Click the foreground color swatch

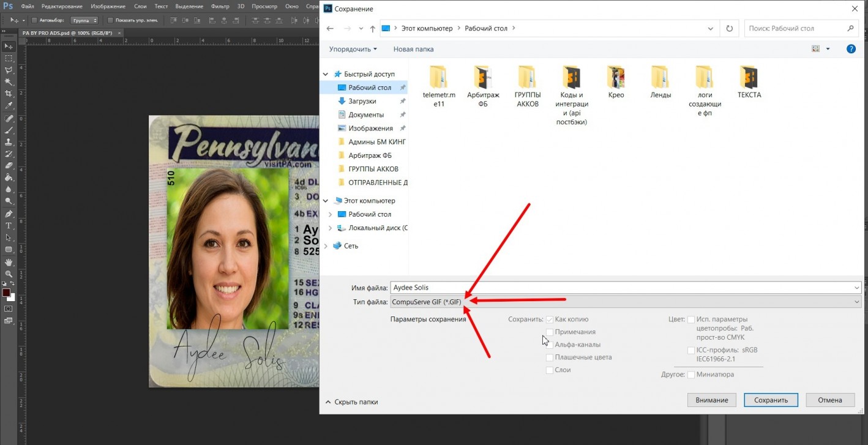coord(6,293)
